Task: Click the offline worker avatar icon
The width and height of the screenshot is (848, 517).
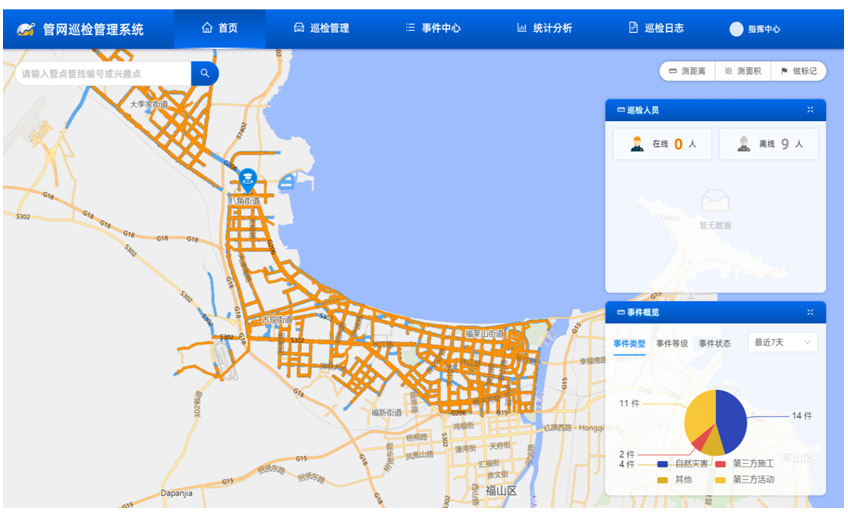Action: coord(744,144)
